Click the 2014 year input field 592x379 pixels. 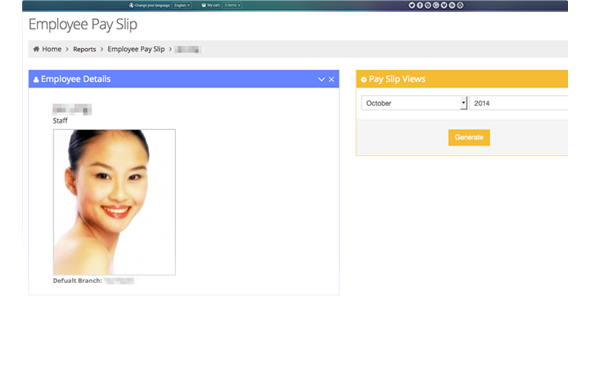coord(518,103)
